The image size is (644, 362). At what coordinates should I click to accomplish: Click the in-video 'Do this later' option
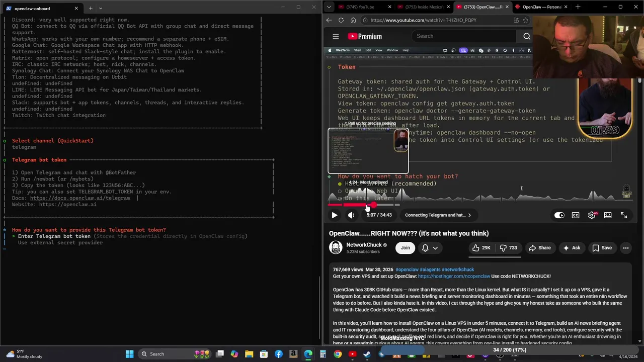click(368, 198)
